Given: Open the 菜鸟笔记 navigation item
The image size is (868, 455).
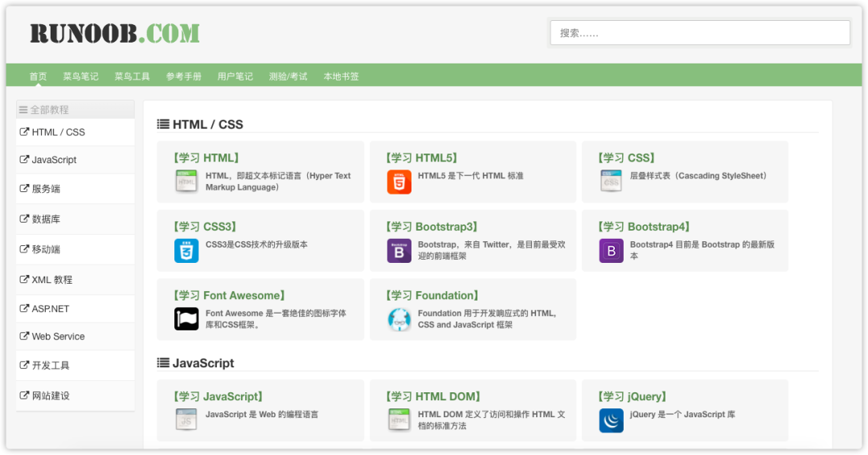Looking at the screenshot, I should (x=81, y=76).
